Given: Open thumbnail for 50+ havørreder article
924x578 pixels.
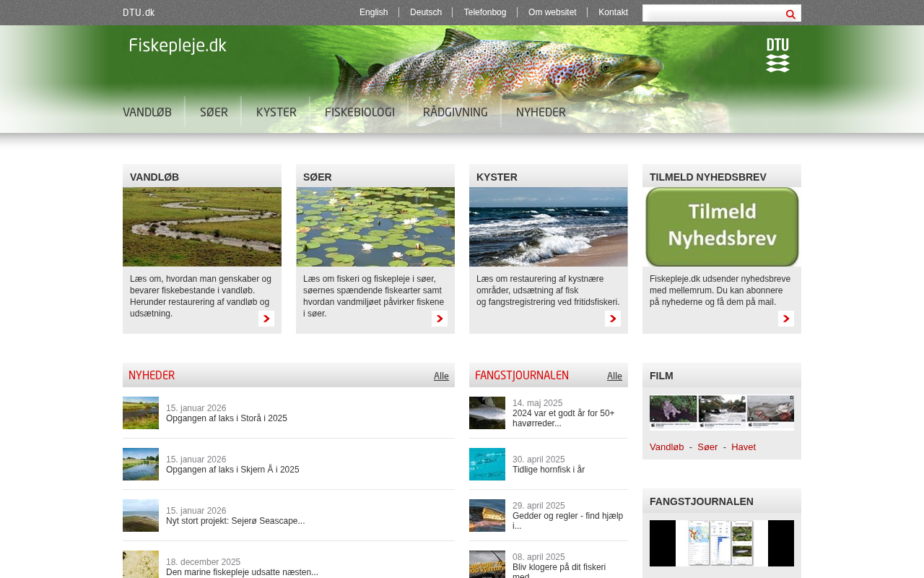Looking at the screenshot, I should (487, 413).
